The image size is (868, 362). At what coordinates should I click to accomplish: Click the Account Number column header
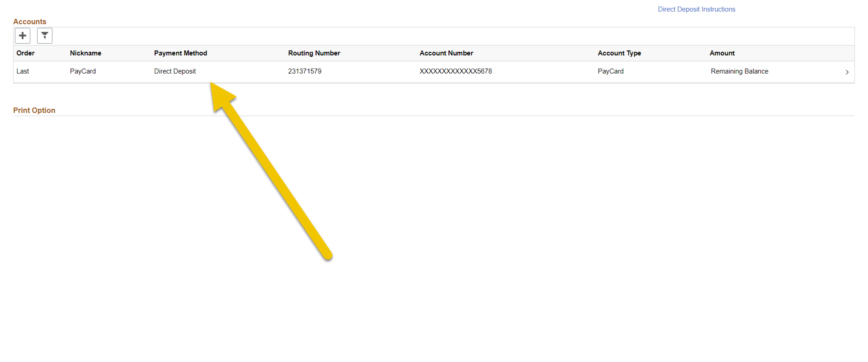tap(446, 53)
